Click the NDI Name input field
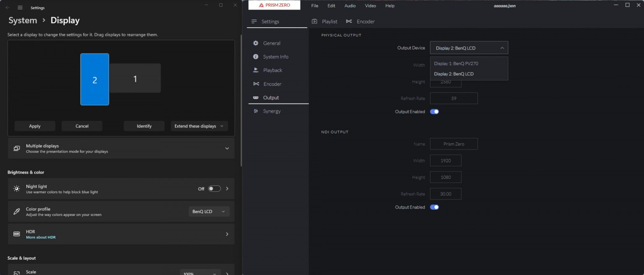Viewport: 644px width, 275px height. [x=454, y=144]
